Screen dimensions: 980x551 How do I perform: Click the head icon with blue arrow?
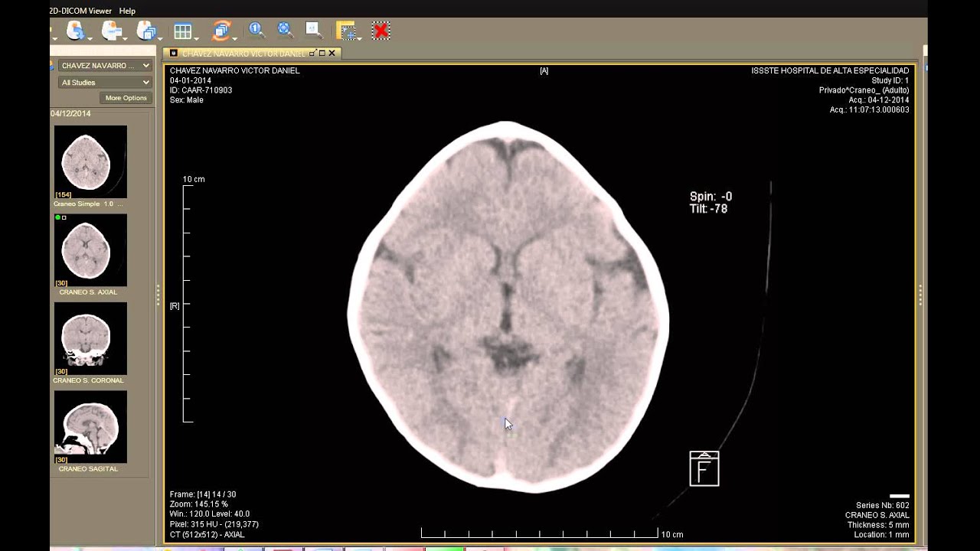click(74, 31)
